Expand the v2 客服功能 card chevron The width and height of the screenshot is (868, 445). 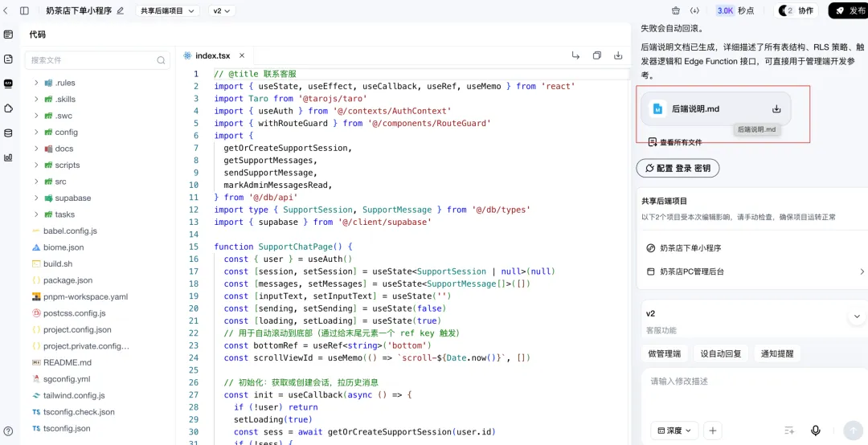857,316
